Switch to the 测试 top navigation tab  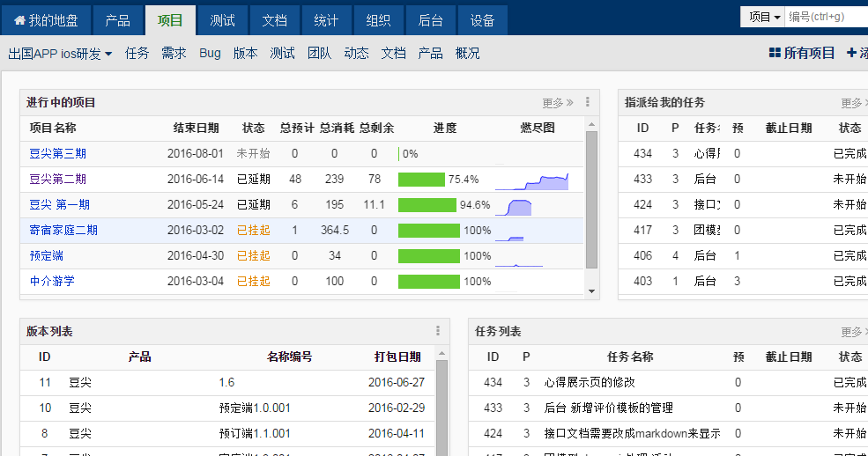pyautogui.click(x=223, y=19)
